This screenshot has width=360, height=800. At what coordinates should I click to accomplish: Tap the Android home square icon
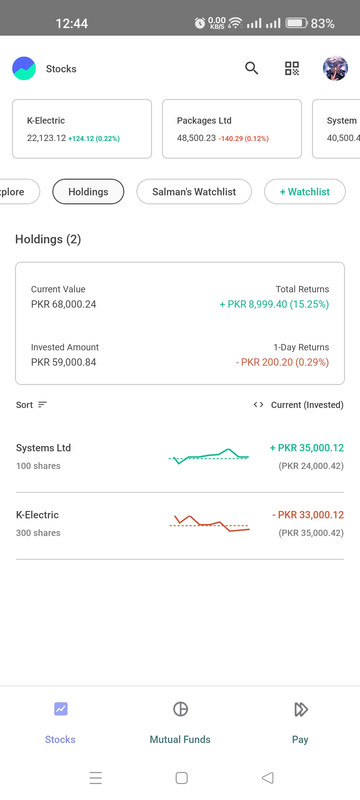pos(182,778)
